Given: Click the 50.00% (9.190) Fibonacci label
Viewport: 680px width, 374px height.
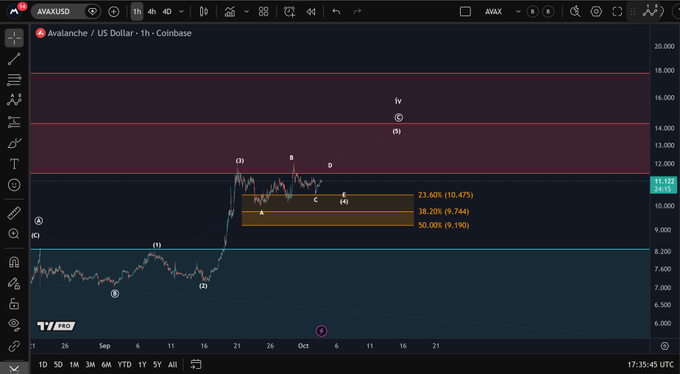Looking at the screenshot, I should coord(444,225).
